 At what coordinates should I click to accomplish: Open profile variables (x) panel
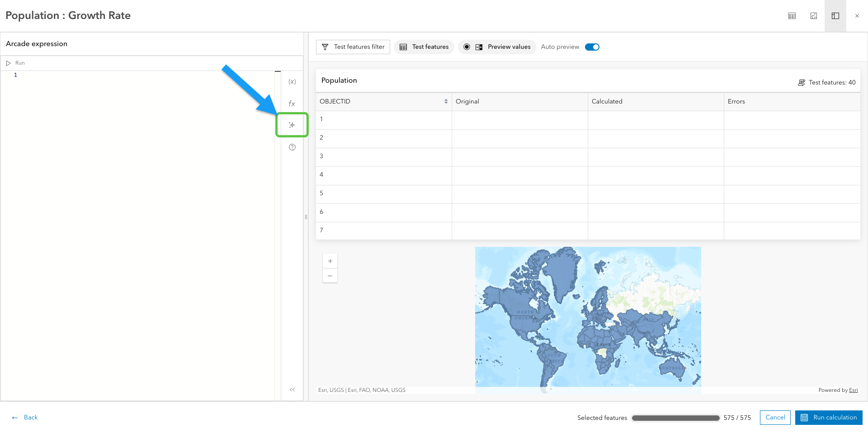[x=292, y=82]
